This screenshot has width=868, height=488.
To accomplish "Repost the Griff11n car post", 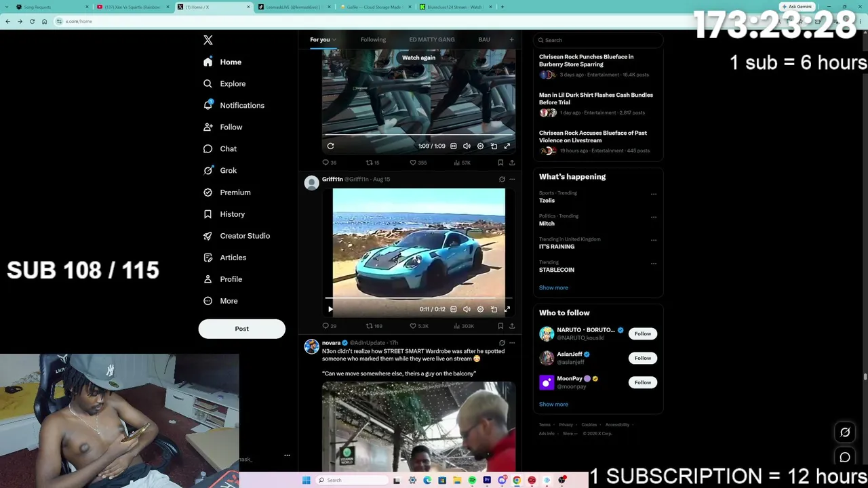I will pyautogui.click(x=374, y=326).
